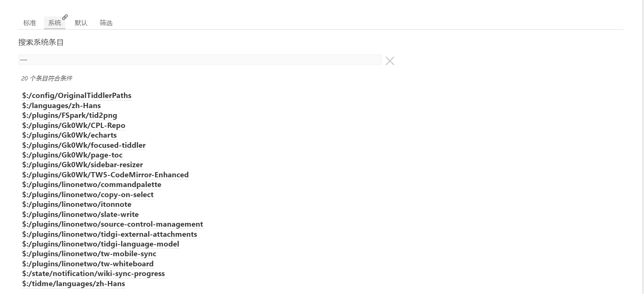
Task: Select the 系统 tab
Action: [x=55, y=23]
